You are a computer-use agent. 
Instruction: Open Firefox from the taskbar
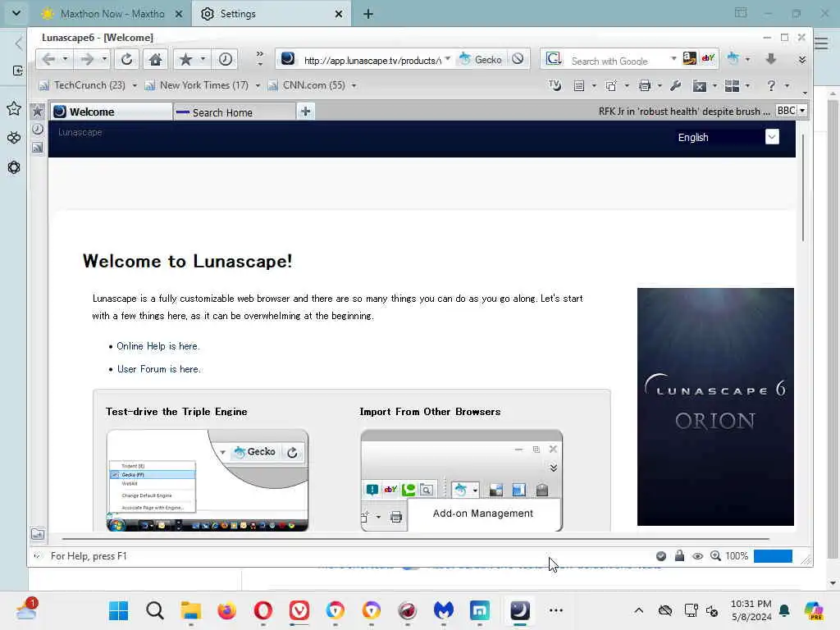226,610
